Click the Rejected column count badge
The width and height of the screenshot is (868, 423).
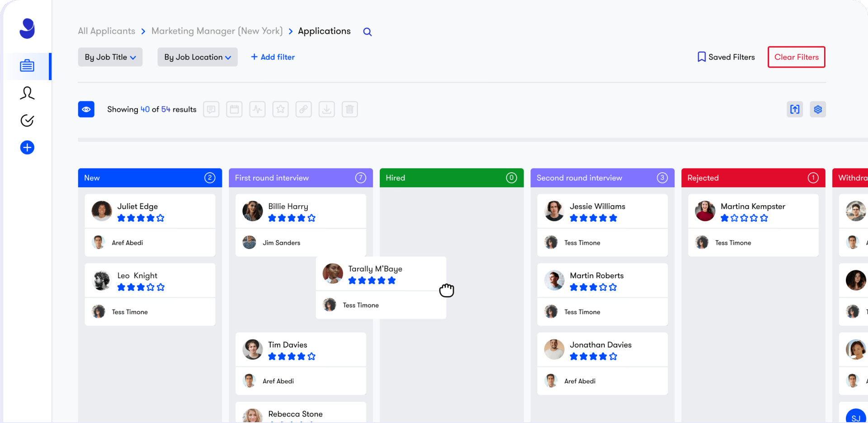click(x=813, y=178)
